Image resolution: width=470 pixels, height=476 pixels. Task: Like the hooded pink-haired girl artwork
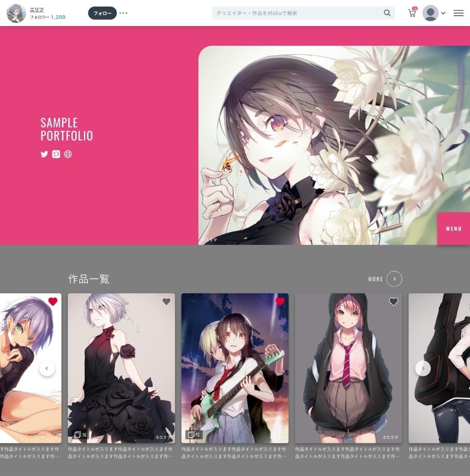click(x=393, y=302)
